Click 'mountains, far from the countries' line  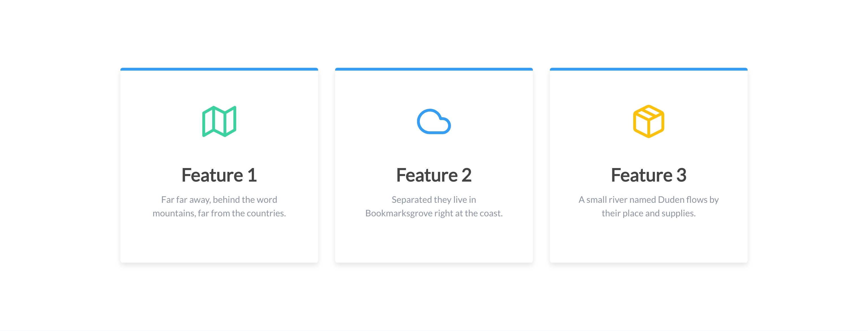click(219, 213)
